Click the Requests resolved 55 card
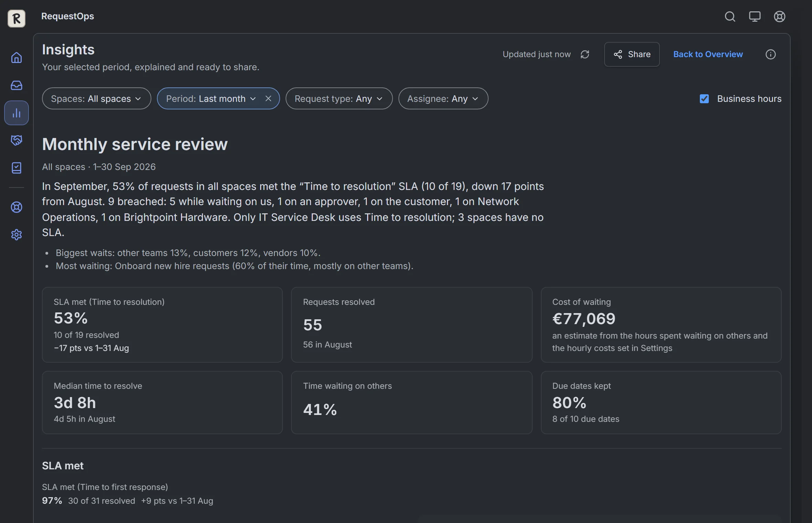 pos(412,325)
